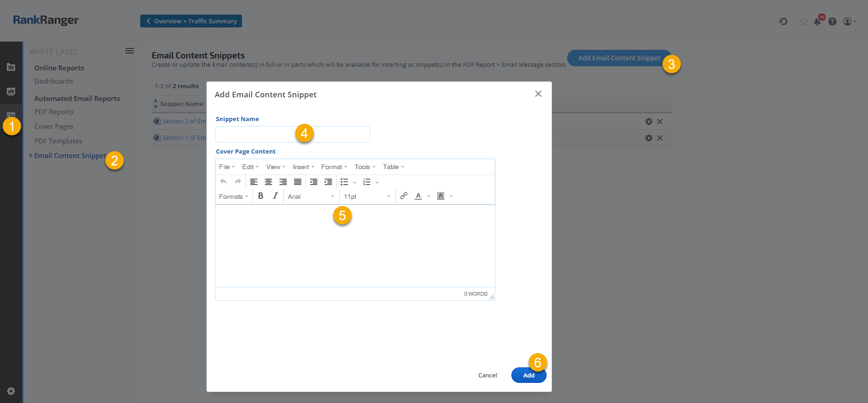
Task: Click the bullet list icon
Action: (344, 182)
